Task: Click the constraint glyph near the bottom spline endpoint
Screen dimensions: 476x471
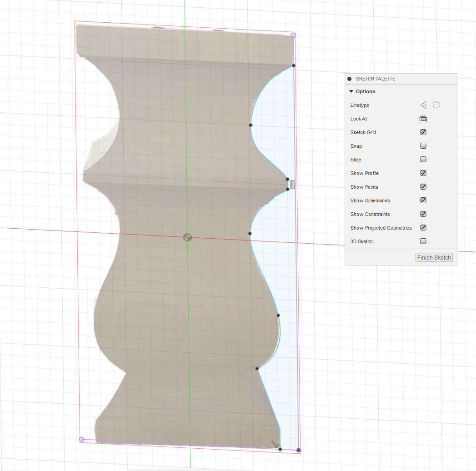Action: [275, 444]
